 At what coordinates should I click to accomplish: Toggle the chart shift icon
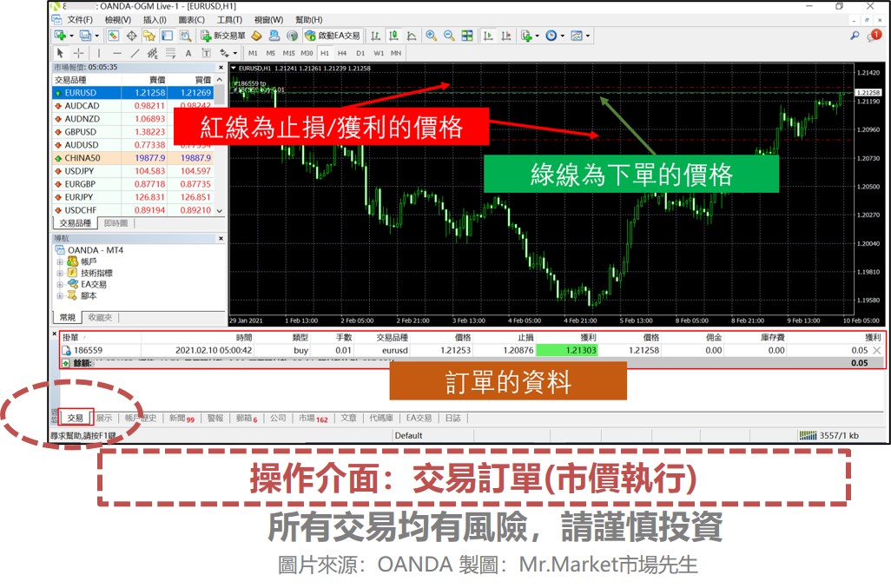tap(506, 36)
